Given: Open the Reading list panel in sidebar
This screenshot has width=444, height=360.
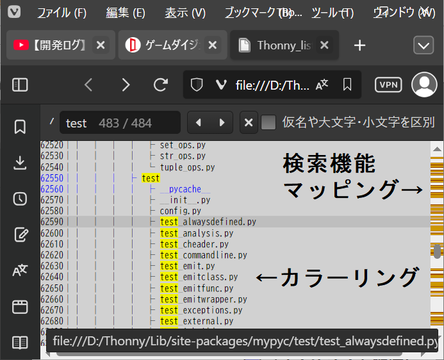Looking at the screenshot, I should [x=20, y=342].
